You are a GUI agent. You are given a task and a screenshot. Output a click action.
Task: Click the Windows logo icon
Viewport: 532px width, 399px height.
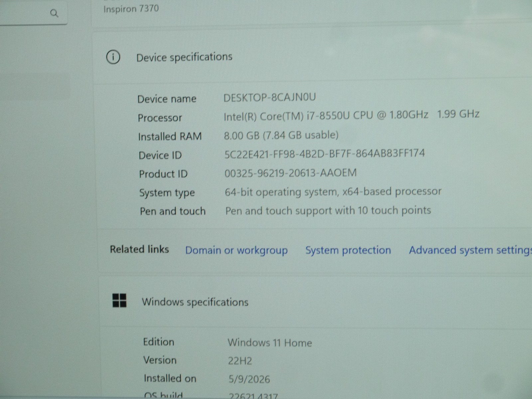pyautogui.click(x=119, y=301)
